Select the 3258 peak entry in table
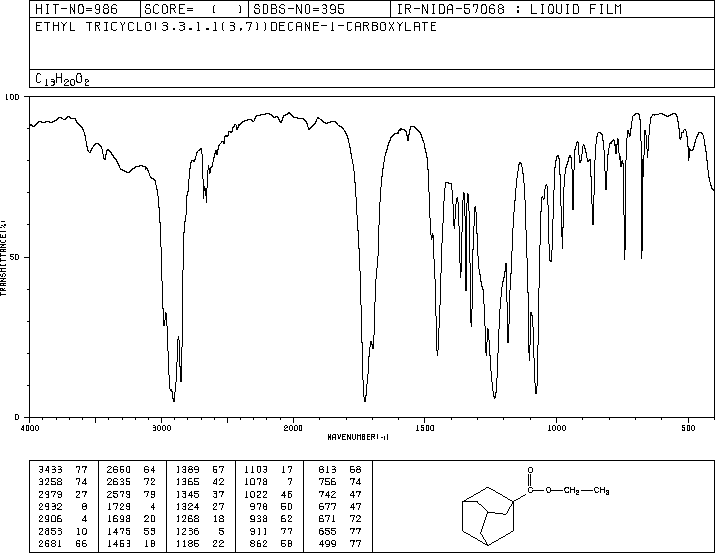This screenshot has height=553, width=715. (62, 481)
